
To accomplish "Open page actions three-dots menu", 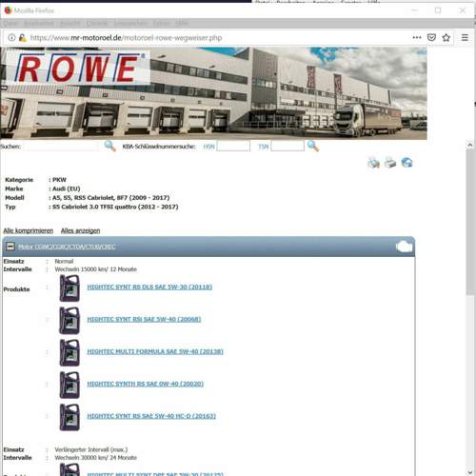I will pos(417,37).
